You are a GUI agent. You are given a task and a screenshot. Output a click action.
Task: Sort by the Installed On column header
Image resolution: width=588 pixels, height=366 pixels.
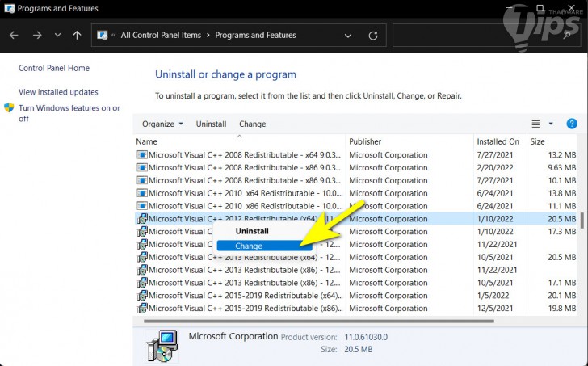(498, 141)
